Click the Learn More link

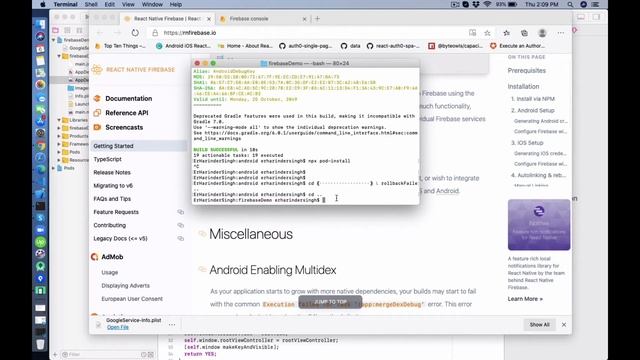(525, 299)
